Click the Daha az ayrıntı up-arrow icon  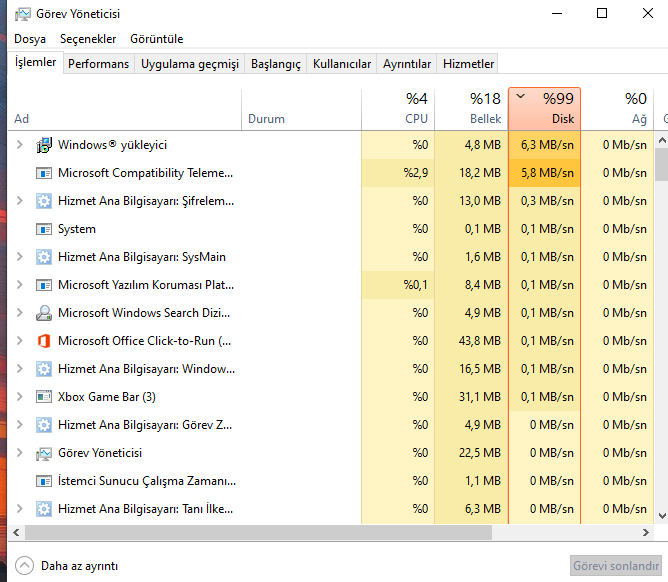point(24,566)
